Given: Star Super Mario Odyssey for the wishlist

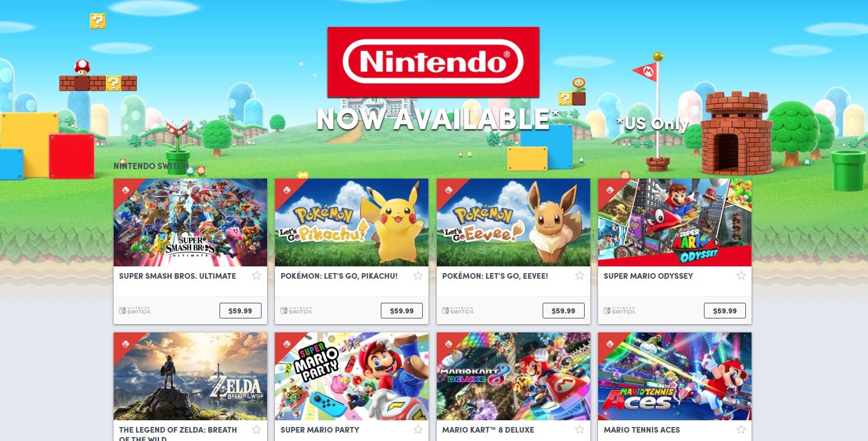Looking at the screenshot, I should point(741,275).
